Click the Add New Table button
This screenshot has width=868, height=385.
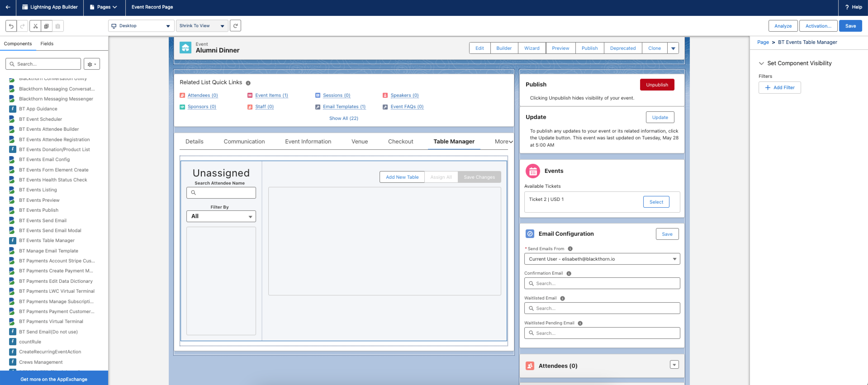pos(402,177)
